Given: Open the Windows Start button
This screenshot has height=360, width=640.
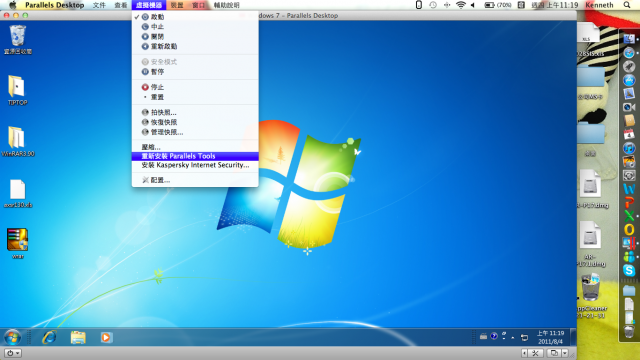Looking at the screenshot, I should coord(13,337).
